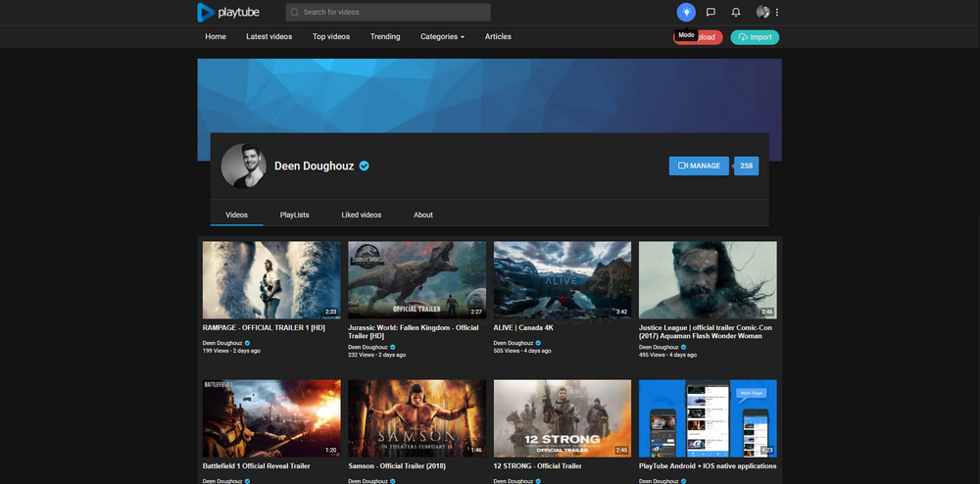
Task: Click the 2:33 duration badge on RAMPAGE
Action: click(x=330, y=312)
